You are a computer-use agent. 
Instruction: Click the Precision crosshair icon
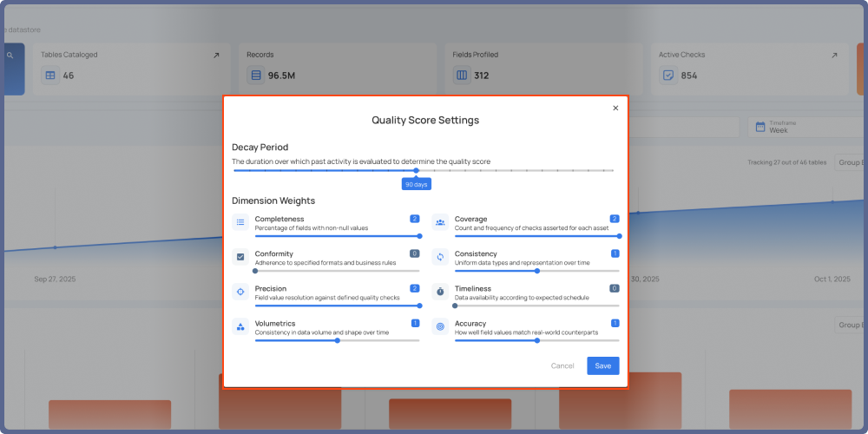pos(240,292)
